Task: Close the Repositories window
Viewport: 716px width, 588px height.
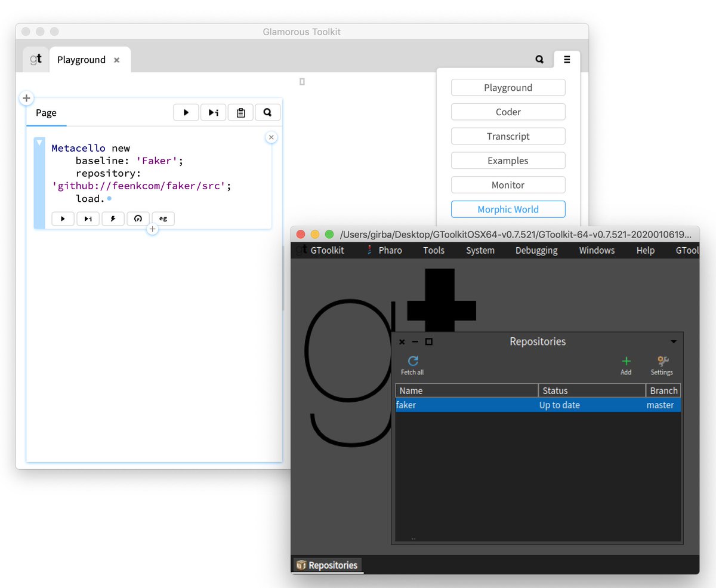Action: [402, 342]
